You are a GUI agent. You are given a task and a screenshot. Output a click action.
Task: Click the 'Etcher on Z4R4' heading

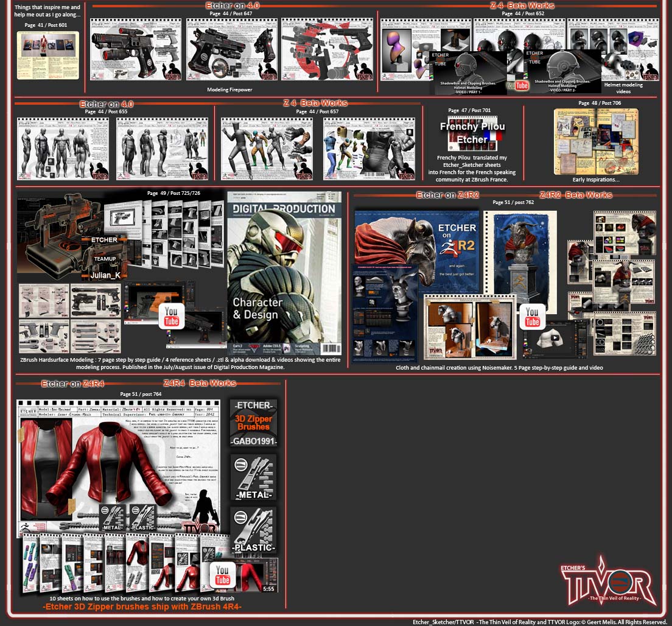(x=73, y=383)
